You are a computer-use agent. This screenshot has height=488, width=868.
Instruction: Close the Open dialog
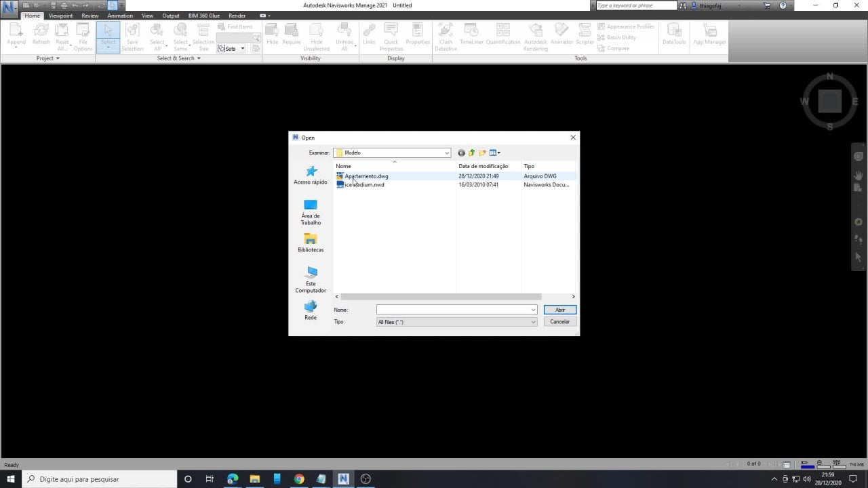pyautogui.click(x=573, y=138)
